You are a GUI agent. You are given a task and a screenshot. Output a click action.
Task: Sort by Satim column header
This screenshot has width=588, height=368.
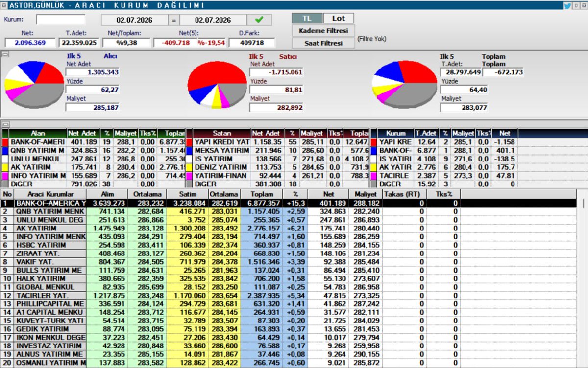[x=187, y=194]
